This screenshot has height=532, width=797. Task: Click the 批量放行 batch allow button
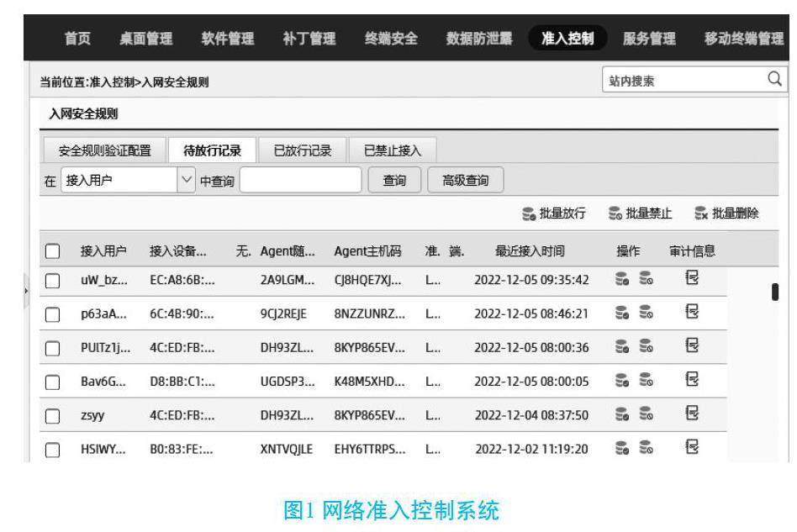click(x=554, y=214)
